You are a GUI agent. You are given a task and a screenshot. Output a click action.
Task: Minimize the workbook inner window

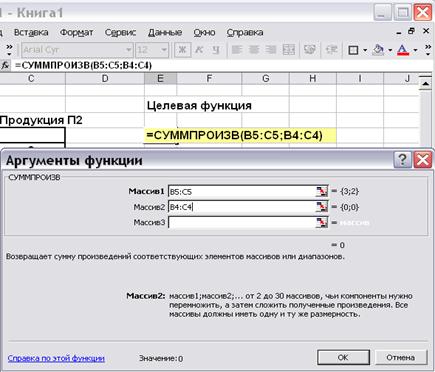click(399, 32)
